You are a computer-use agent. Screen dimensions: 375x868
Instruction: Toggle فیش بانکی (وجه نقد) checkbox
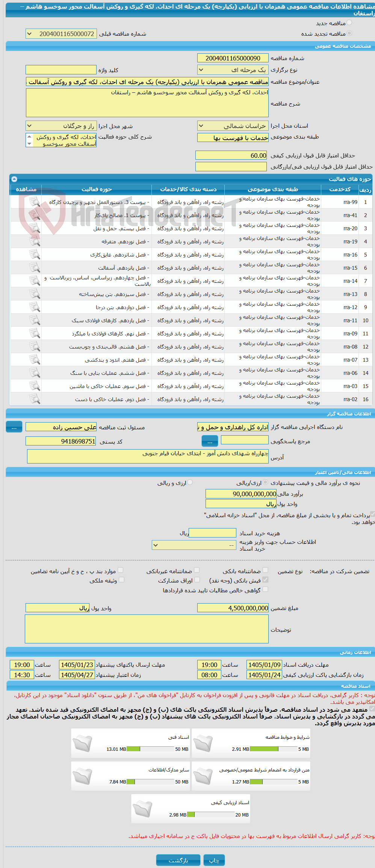pos(265,580)
